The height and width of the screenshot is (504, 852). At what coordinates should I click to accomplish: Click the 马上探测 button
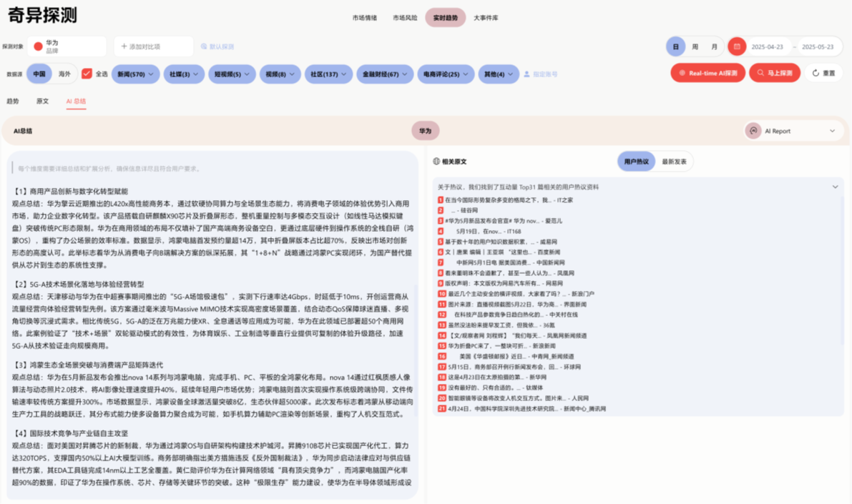(x=774, y=73)
